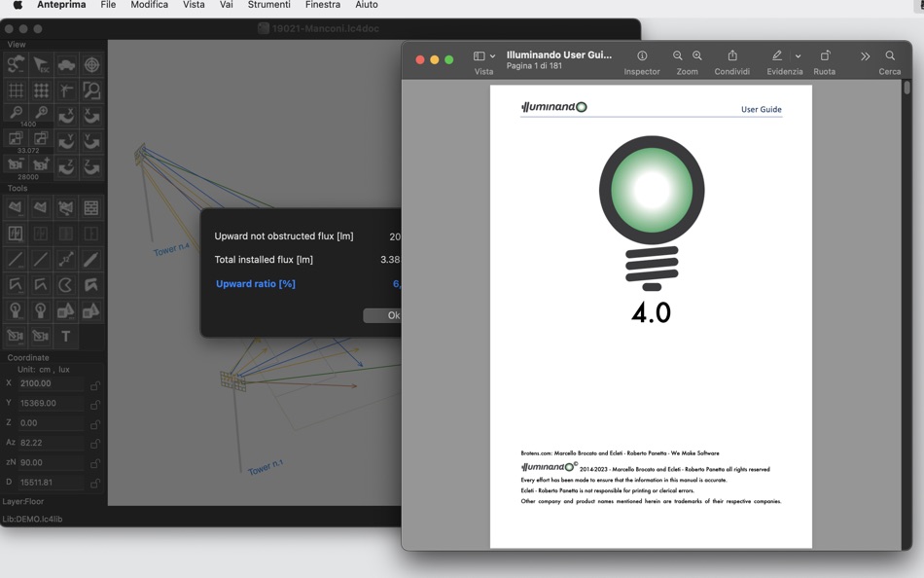The image size is (924, 578).
Task: Click the plus magnifier above 1400
Action: [x=41, y=112]
